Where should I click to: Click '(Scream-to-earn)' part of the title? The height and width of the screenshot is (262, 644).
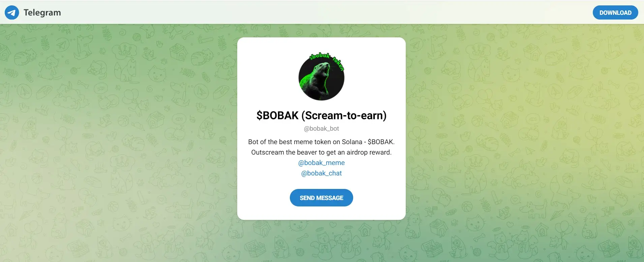click(344, 115)
